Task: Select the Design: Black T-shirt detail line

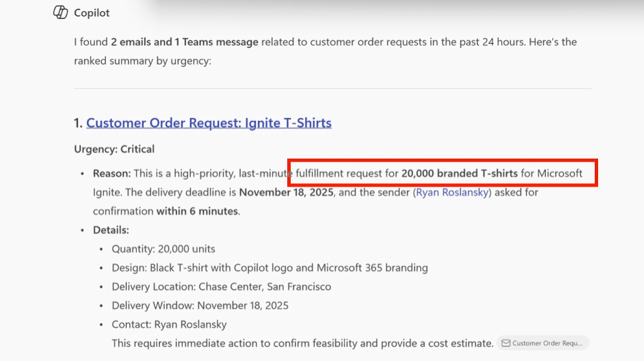Action: click(269, 267)
